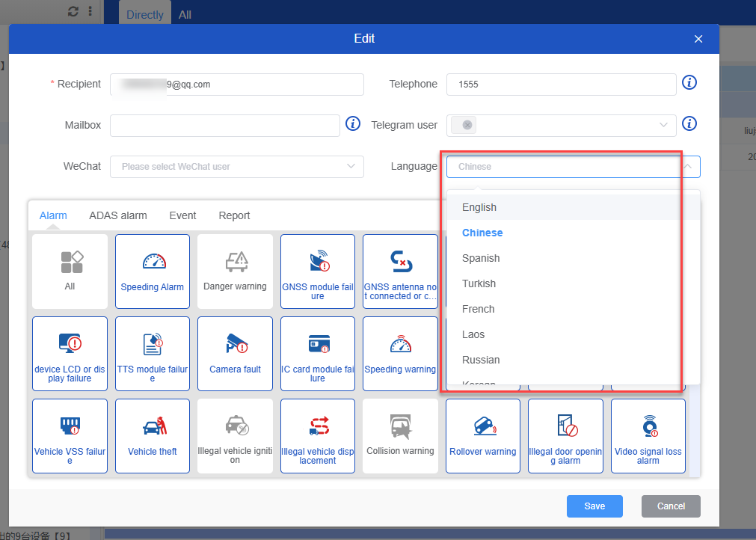Image resolution: width=756 pixels, height=540 pixels.
Task: Toggle the Vehicle theft alarm tile
Action: 153,435
